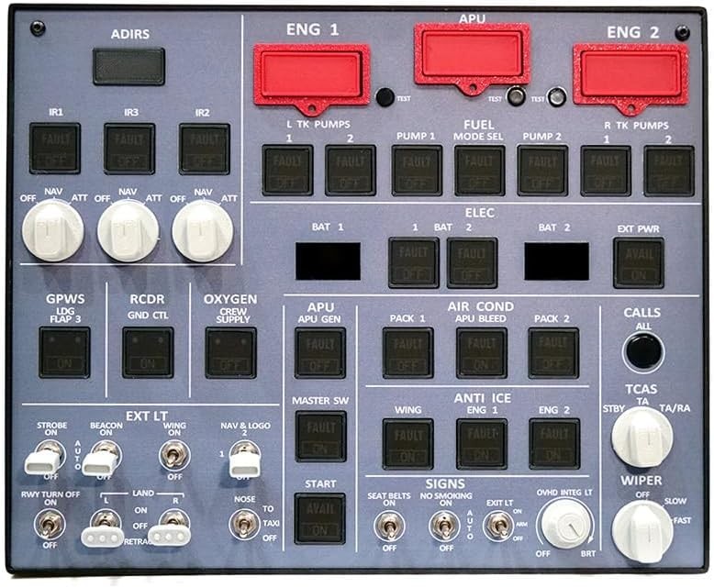Image resolution: width=714 pixels, height=588 pixels.
Task: Click the TCAS mode selector knob
Action: coord(642,438)
